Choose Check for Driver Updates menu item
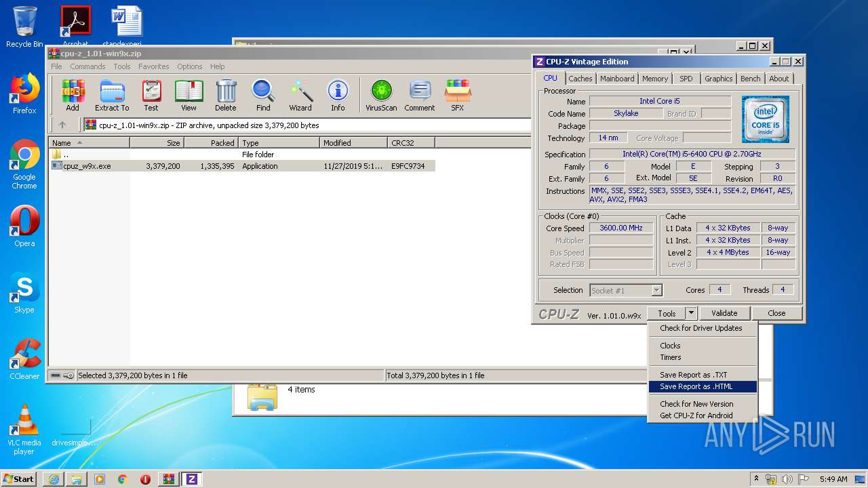The height and width of the screenshot is (488, 868). pos(701,328)
